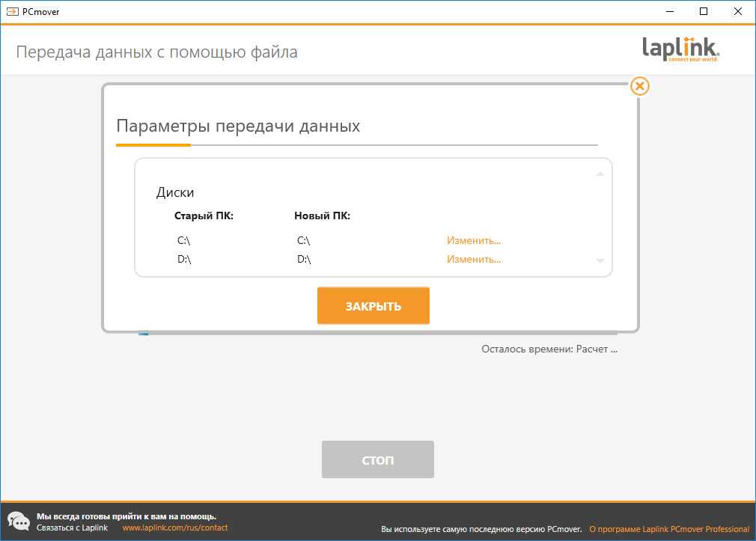Select D:\ under Новый ПК column
The image size is (756, 541).
[304, 260]
